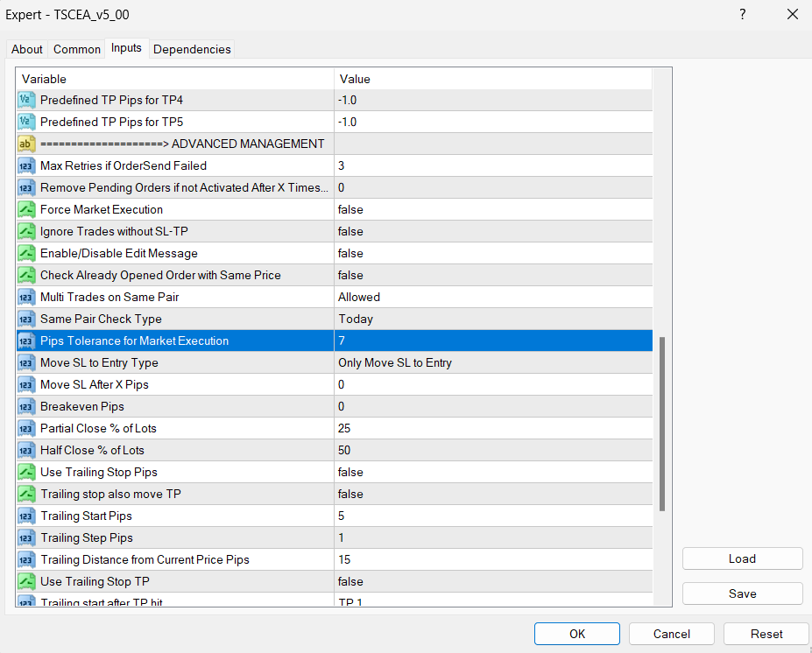Click the integer icon beside Max Retries if OrderSend Failed
This screenshot has width=812, height=653.
pyautogui.click(x=25, y=165)
